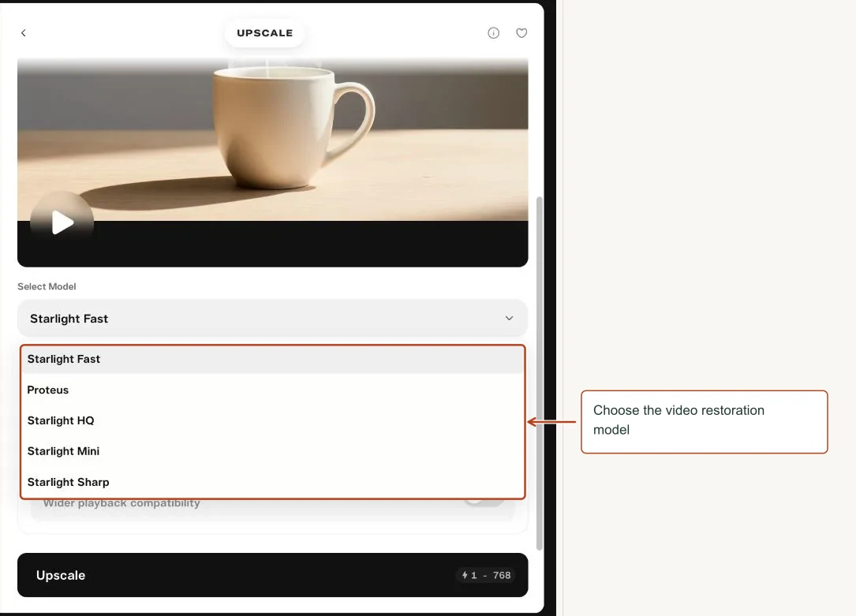Click the coffee mug video preview
856x616 pixels.
[272, 162]
